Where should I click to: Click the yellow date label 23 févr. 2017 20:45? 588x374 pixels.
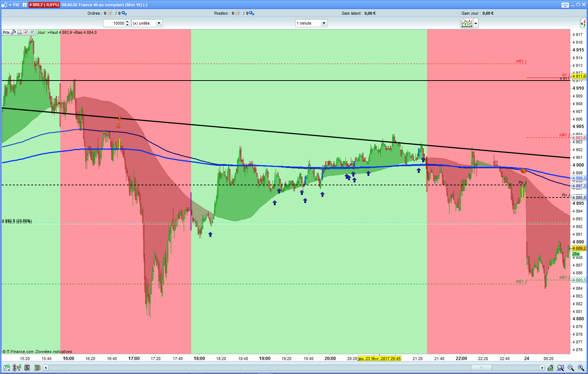click(x=379, y=359)
